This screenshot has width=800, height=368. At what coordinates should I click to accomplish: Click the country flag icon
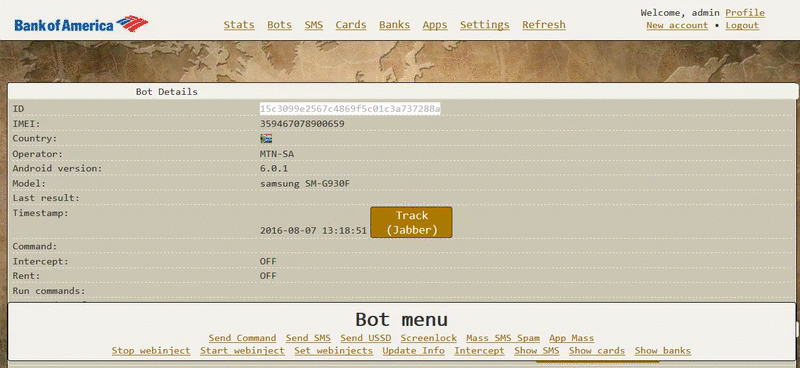coord(266,138)
